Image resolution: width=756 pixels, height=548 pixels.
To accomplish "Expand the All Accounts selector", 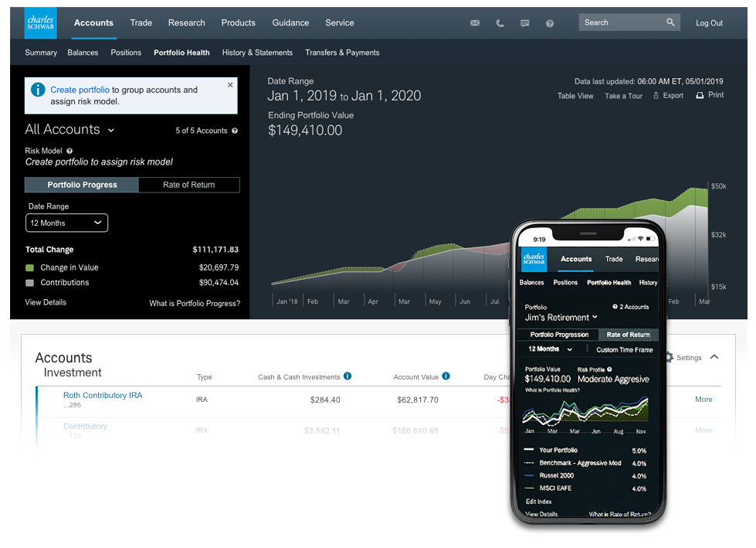I will coord(111,131).
